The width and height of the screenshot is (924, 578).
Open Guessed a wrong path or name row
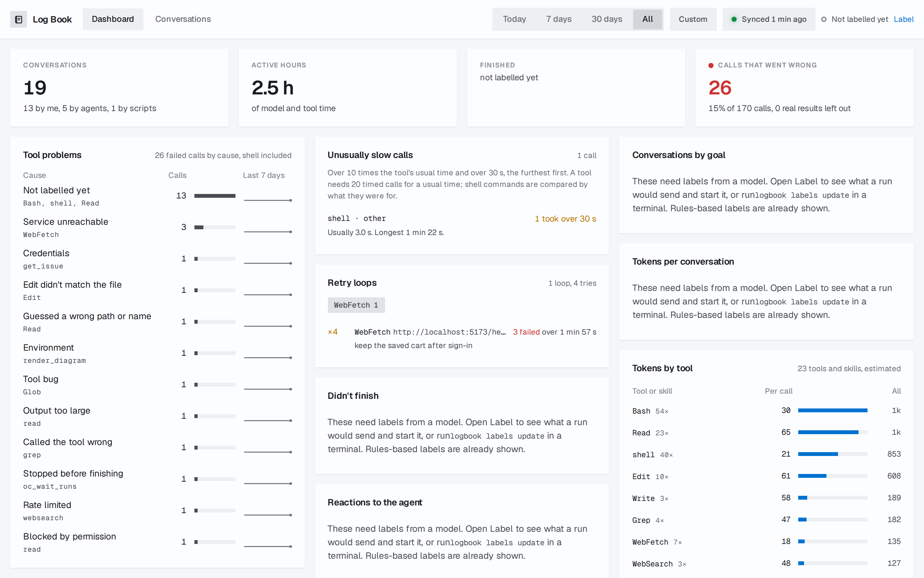coord(157,322)
